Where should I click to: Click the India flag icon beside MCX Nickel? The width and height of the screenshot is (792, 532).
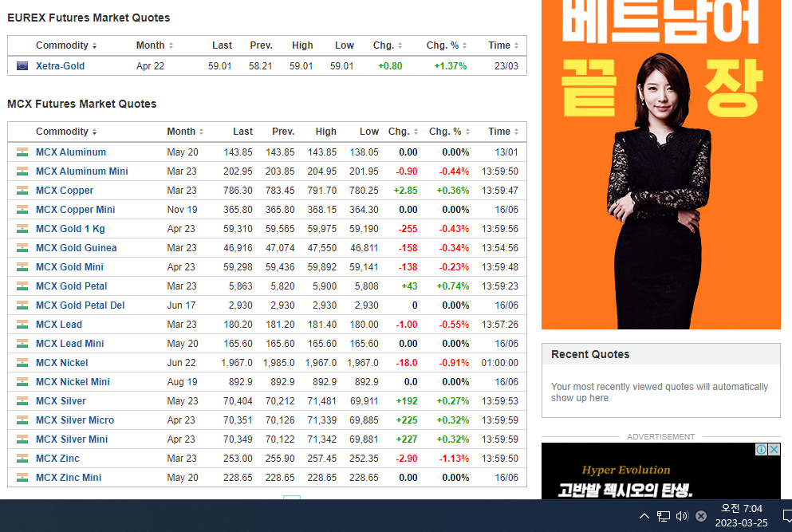pyautogui.click(x=22, y=363)
